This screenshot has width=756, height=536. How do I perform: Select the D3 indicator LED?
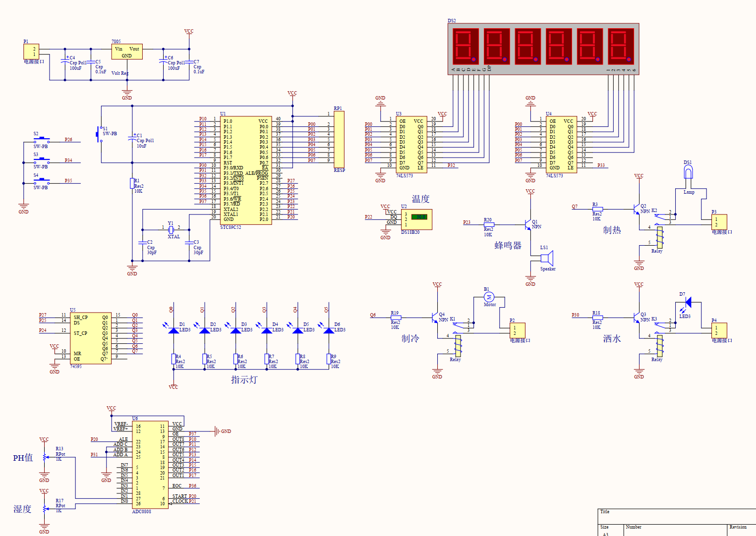pos(235,330)
